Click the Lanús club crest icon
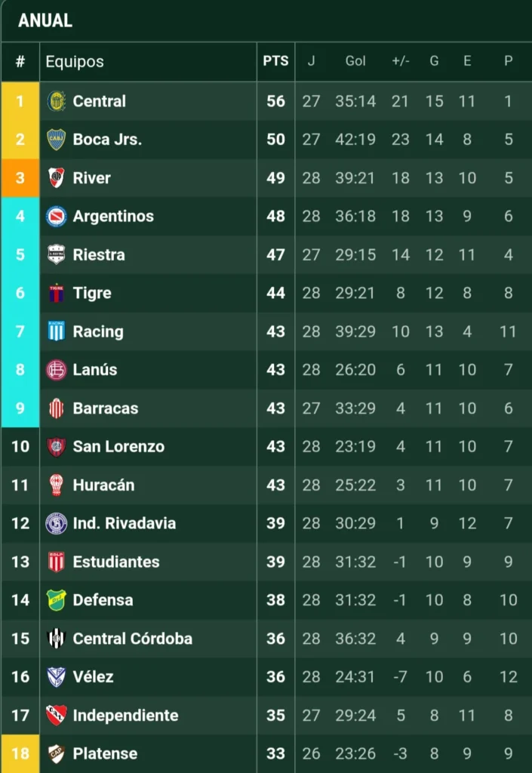Screen dimensions: 532x773 pyautogui.click(x=57, y=370)
